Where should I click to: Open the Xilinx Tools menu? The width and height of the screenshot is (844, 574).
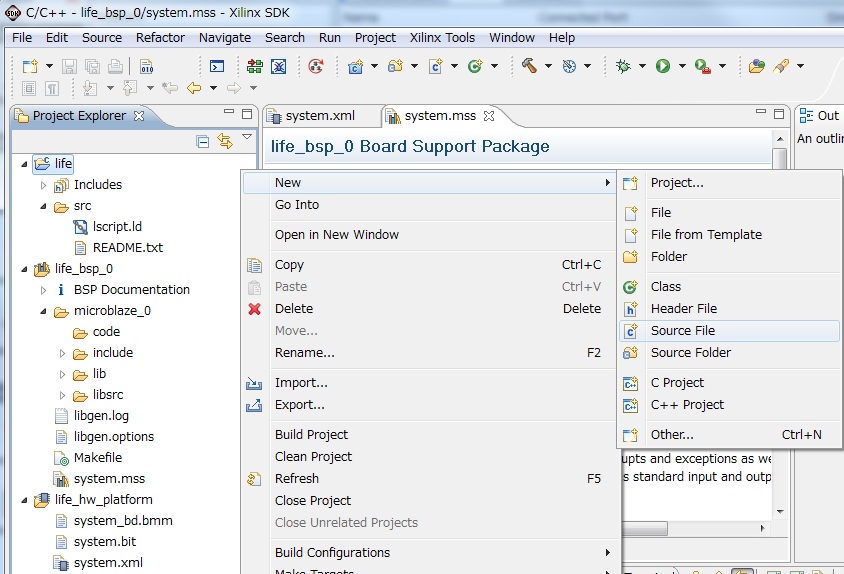click(x=442, y=38)
